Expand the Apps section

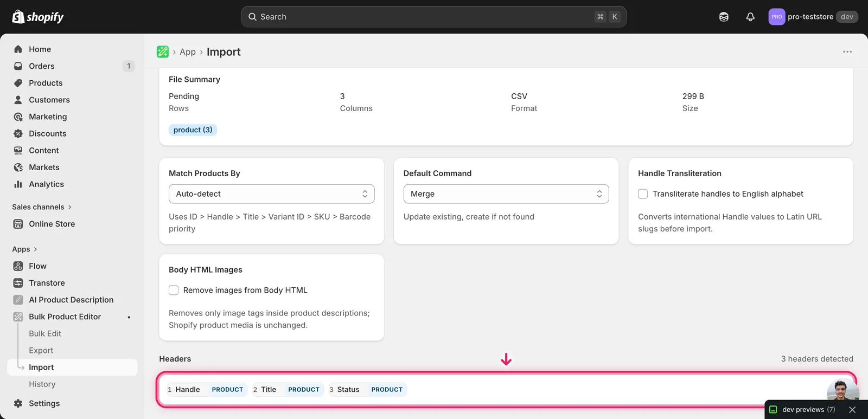pos(24,249)
